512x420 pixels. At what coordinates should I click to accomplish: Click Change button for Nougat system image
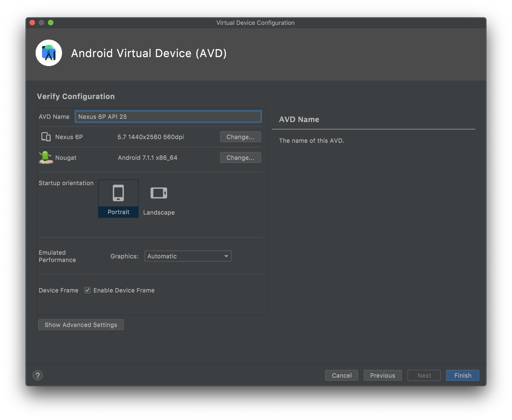(x=240, y=158)
